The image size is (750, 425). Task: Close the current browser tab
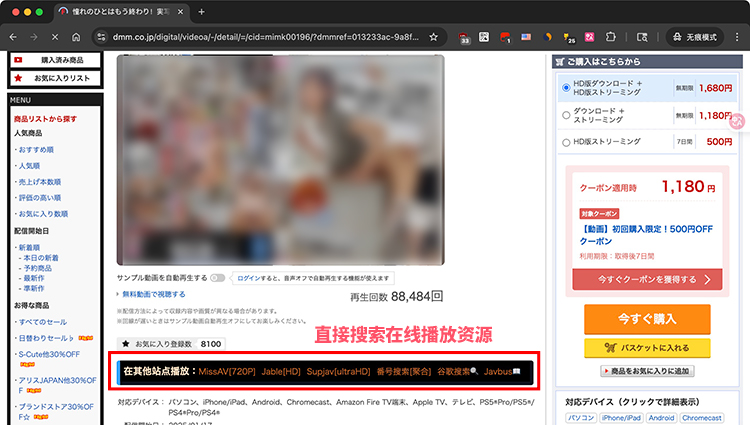180,12
